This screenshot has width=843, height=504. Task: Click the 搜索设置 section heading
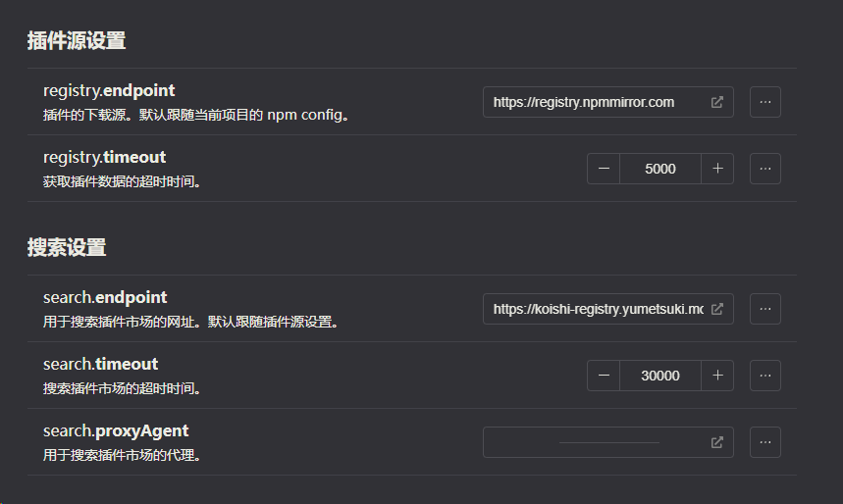67,248
